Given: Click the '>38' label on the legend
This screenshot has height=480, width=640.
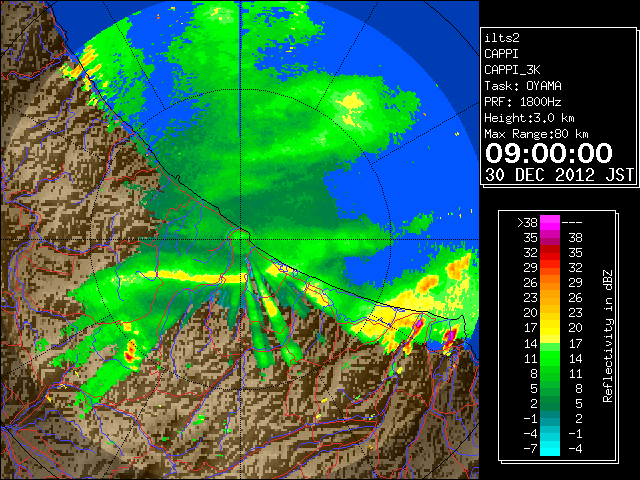Looking at the screenshot, I should pos(527,223).
